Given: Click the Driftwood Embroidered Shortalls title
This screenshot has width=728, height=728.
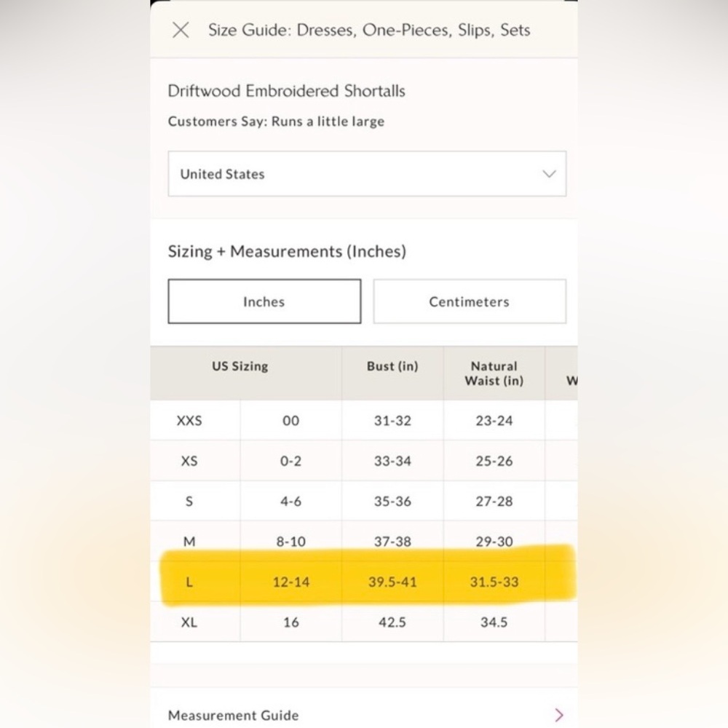Looking at the screenshot, I should [x=286, y=91].
